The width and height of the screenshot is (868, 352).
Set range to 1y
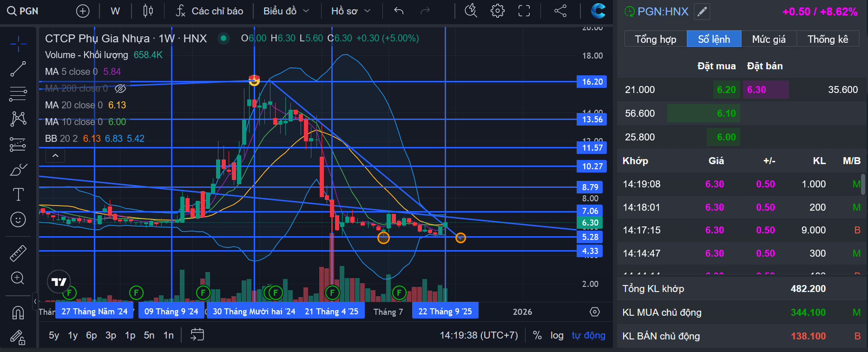point(73,335)
